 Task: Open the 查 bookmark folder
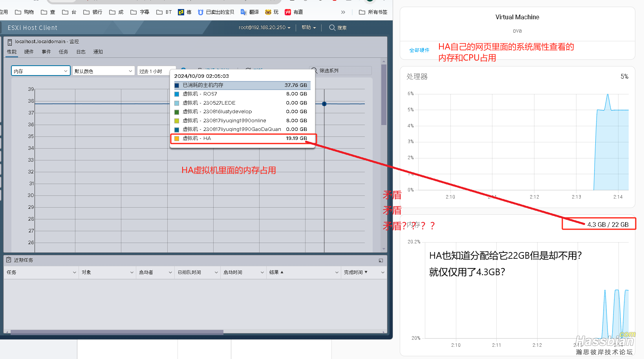(48, 12)
